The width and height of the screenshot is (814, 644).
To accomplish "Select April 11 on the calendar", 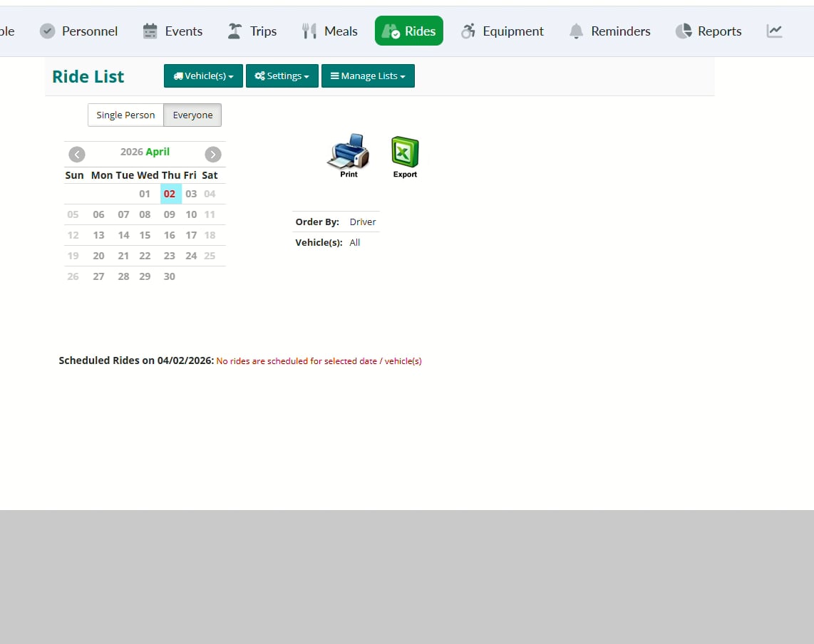I will coord(210,215).
